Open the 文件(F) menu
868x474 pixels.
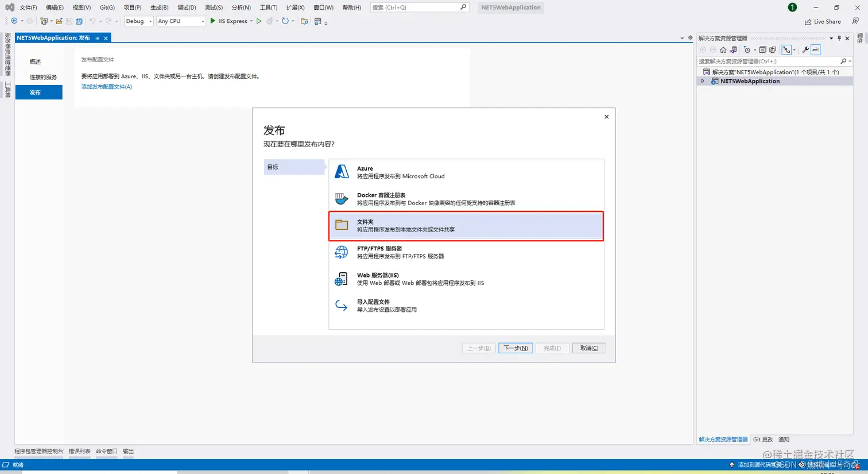tap(28, 7)
